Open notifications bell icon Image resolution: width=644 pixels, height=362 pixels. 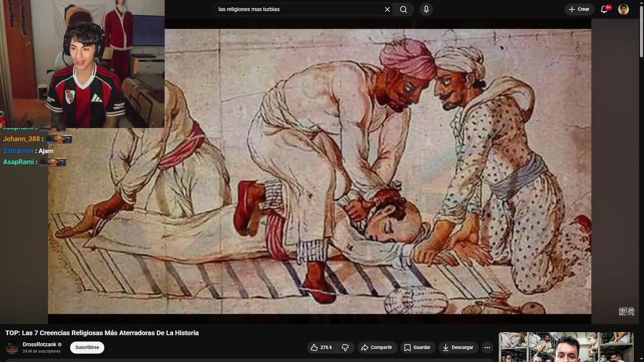[605, 9]
